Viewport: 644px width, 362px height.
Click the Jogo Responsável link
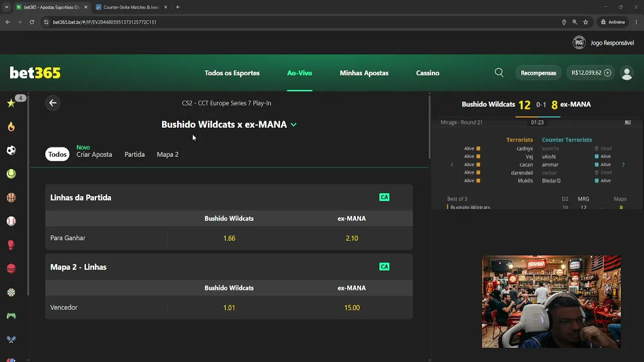click(x=612, y=43)
